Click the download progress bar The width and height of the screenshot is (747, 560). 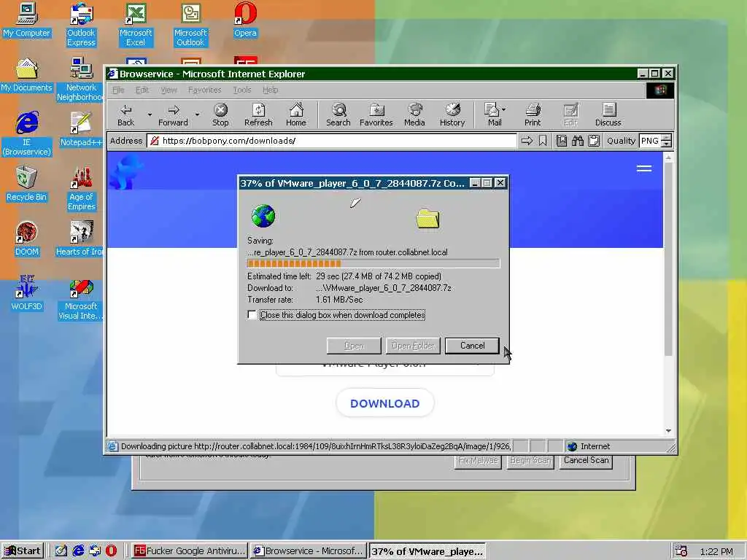[x=373, y=263]
